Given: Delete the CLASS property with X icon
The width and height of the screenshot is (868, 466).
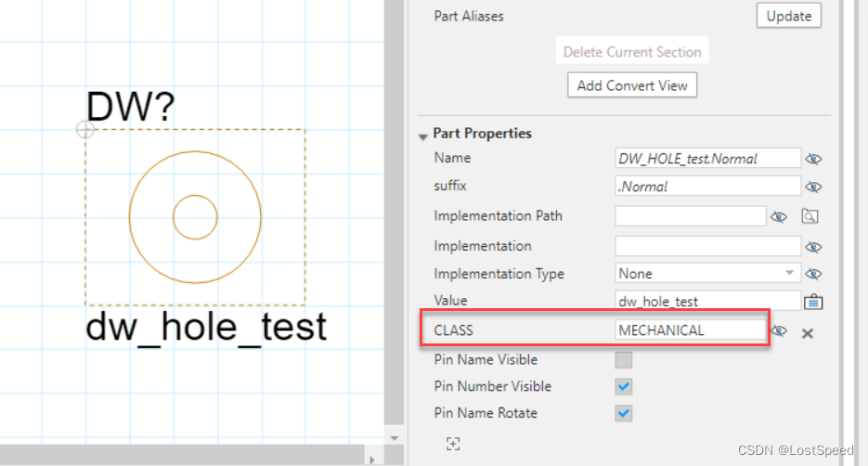Looking at the screenshot, I should 808,332.
